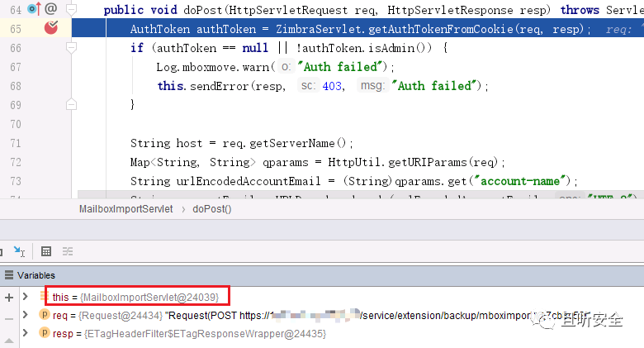This screenshot has width=644, height=348.
Task: Expand the 'this' variable node
Action: [x=26, y=296]
